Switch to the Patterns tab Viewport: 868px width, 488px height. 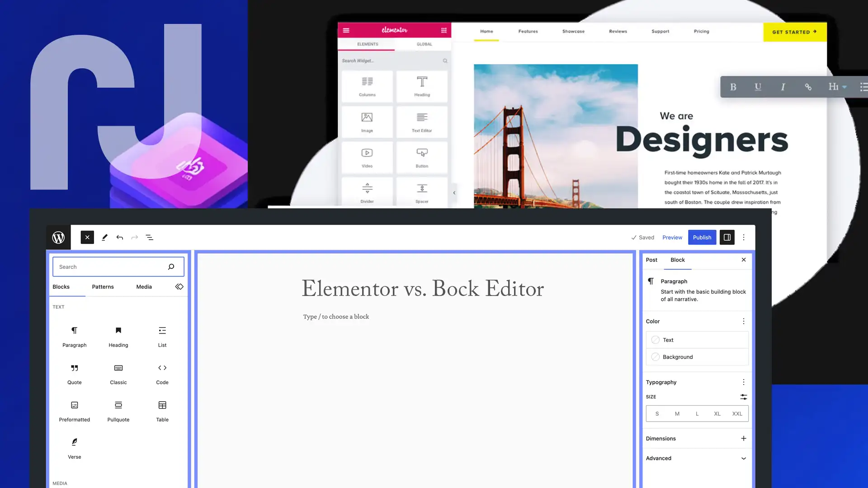click(103, 286)
